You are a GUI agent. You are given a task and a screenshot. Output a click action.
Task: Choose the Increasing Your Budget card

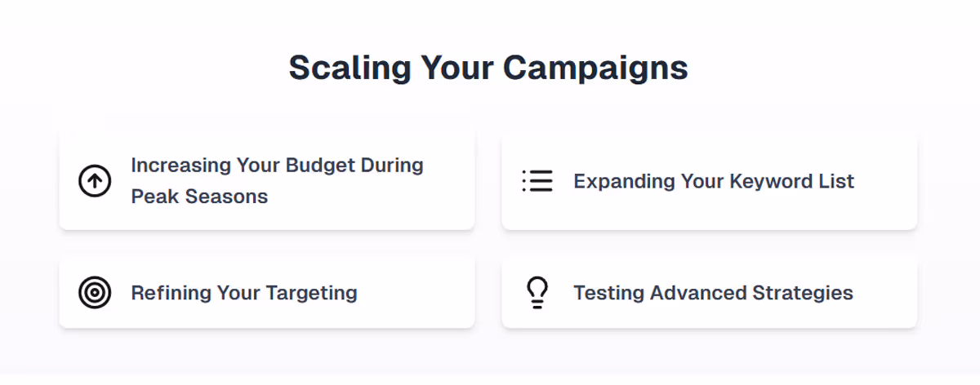267,180
